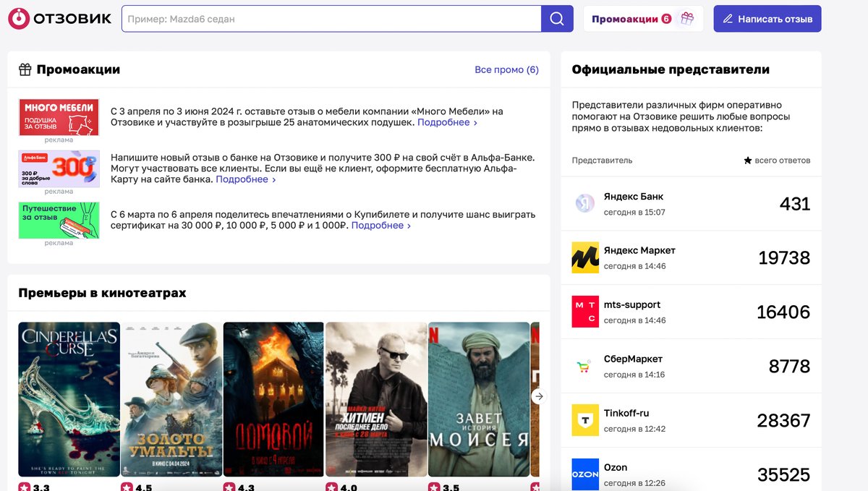The height and width of the screenshot is (491, 868).
Task: Click answer count 19738
Action: (784, 258)
